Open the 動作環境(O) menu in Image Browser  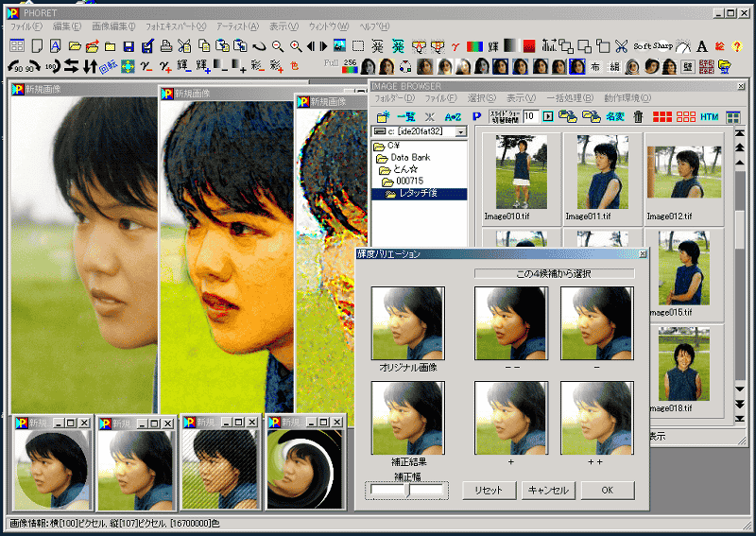627,98
